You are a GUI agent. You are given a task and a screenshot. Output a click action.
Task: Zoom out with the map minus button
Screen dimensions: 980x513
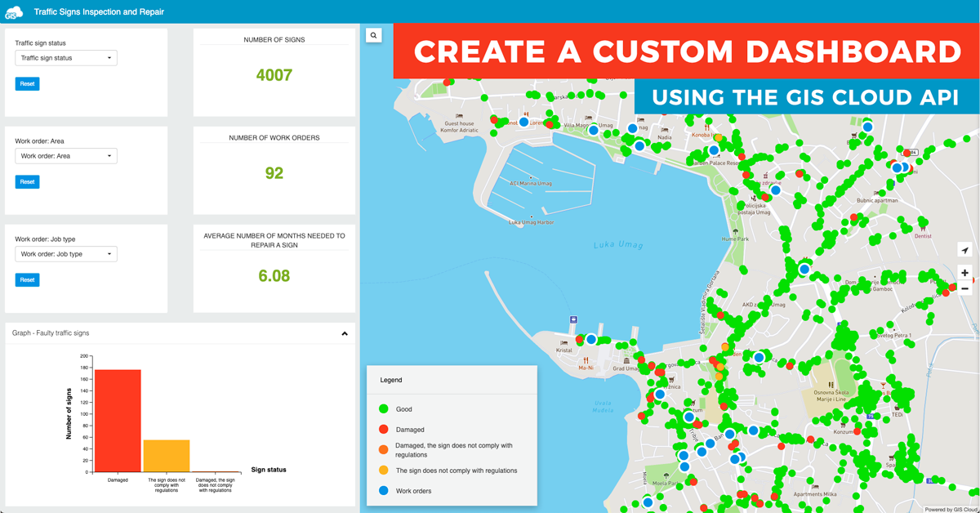964,288
